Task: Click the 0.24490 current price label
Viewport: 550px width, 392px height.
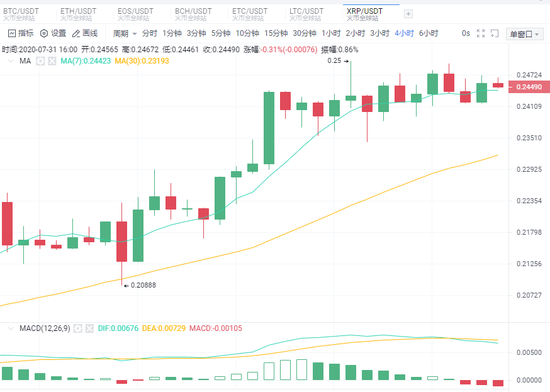Action: tap(529, 87)
